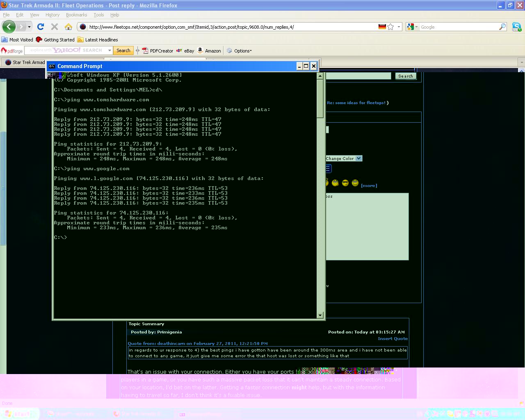The image size is (525, 420).
Task: Expand the Yahoo search box dropdown arrow
Action: click(110, 50)
